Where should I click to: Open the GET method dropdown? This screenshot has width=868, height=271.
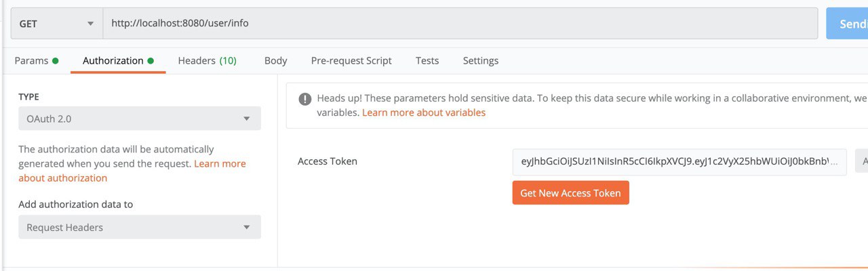click(56, 24)
